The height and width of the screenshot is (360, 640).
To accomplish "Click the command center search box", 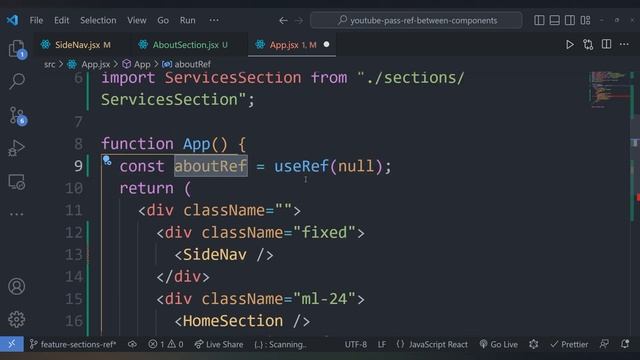I will click(416, 20).
